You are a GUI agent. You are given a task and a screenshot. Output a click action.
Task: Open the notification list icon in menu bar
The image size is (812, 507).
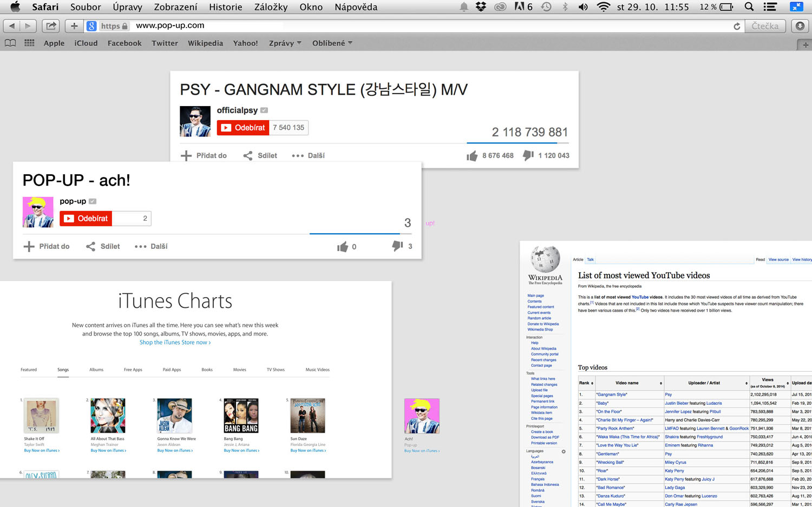click(x=770, y=7)
